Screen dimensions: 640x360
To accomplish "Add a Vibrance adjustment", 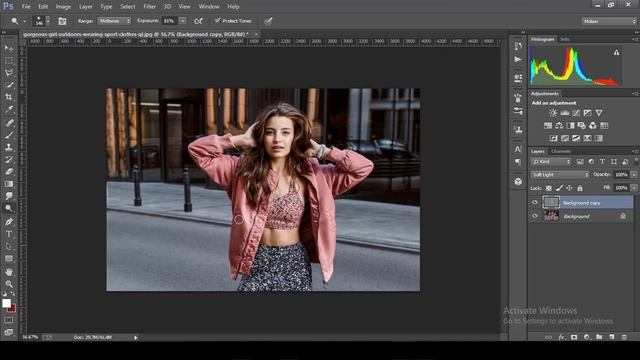I will click(599, 113).
